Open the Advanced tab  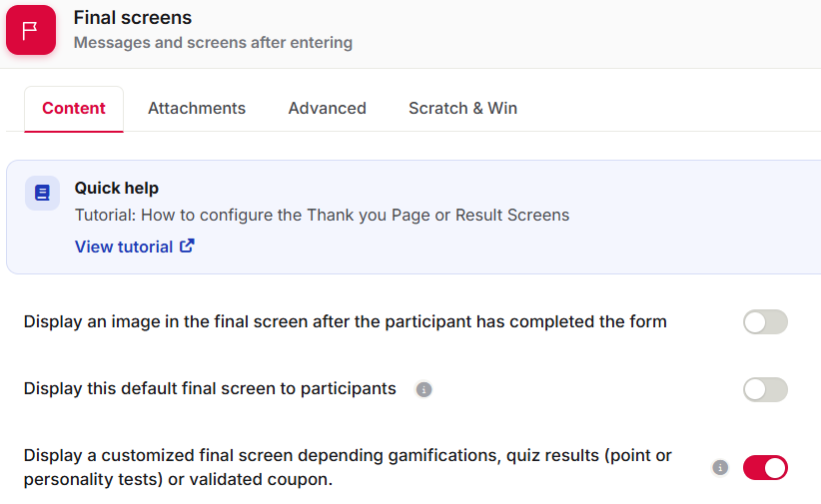coord(328,109)
